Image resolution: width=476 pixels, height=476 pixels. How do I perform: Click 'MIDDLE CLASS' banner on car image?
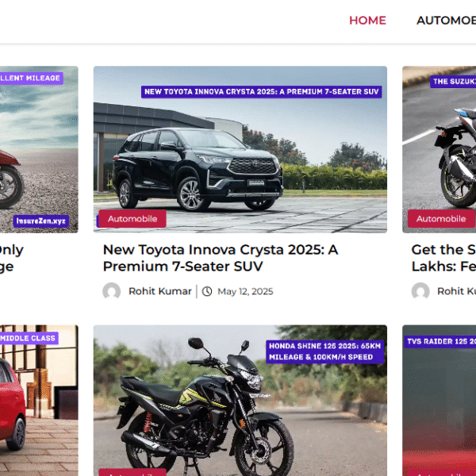pyautogui.click(x=29, y=338)
